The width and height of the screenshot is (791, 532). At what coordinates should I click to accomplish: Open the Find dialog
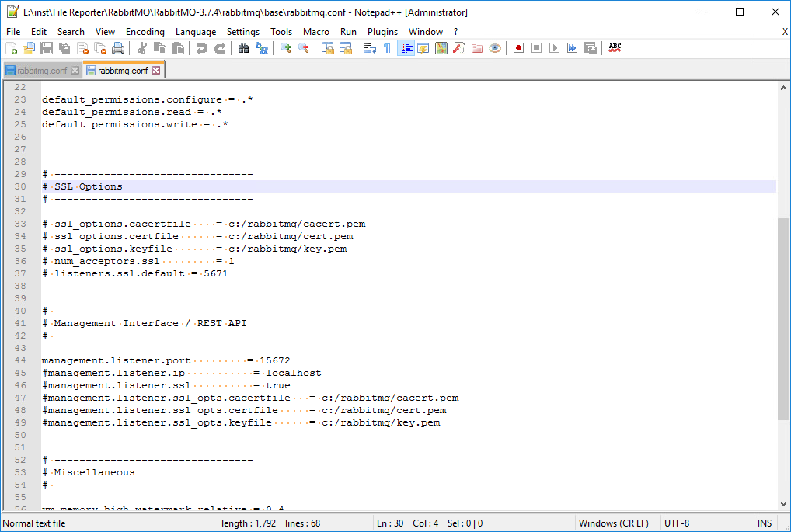(243, 47)
